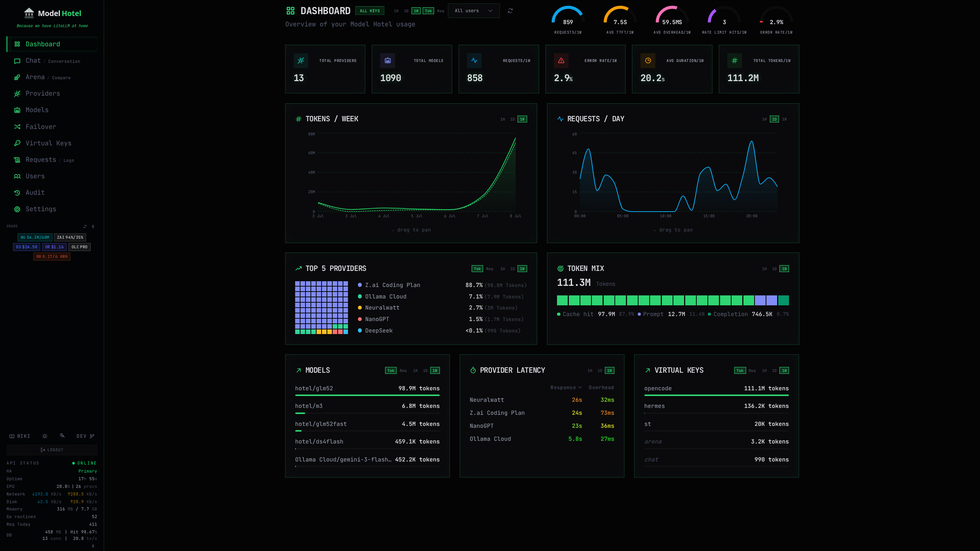Click the Provider Latency stopwatch icon
The width and height of the screenshot is (980, 551).
point(473,370)
